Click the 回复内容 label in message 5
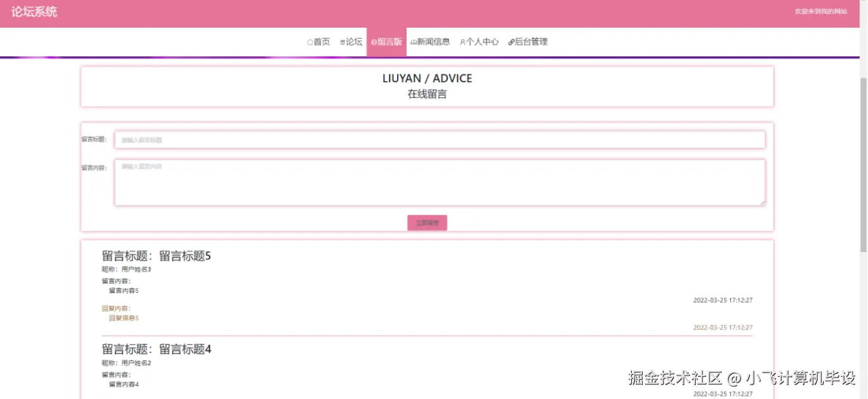This screenshot has height=399, width=868. point(116,309)
